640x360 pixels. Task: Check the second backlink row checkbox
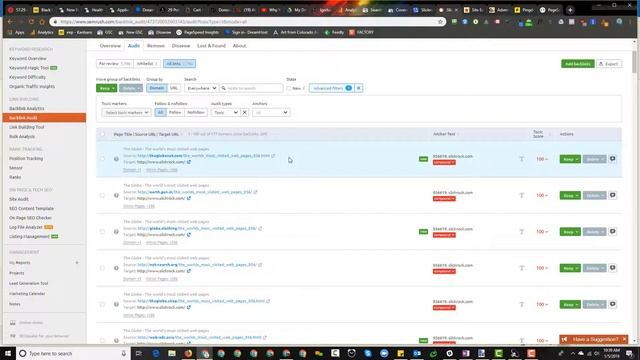pyautogui.click(x=102, y=195)
